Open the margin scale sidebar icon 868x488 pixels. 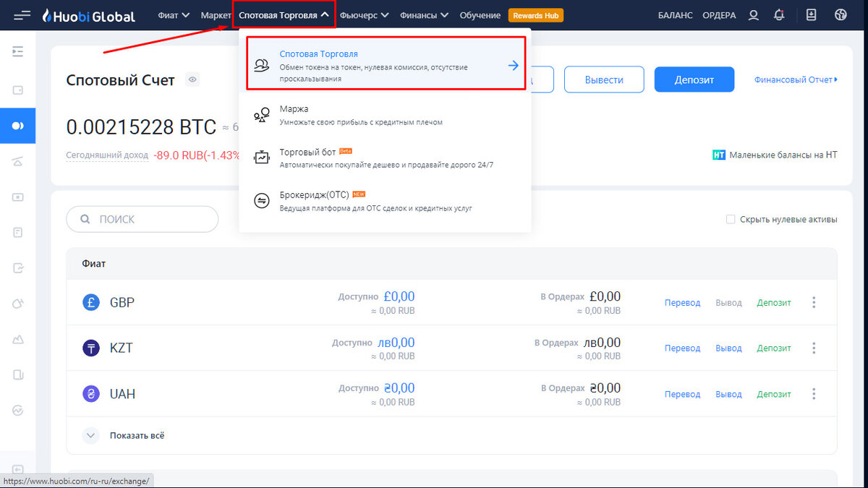[x=18, y=161]
